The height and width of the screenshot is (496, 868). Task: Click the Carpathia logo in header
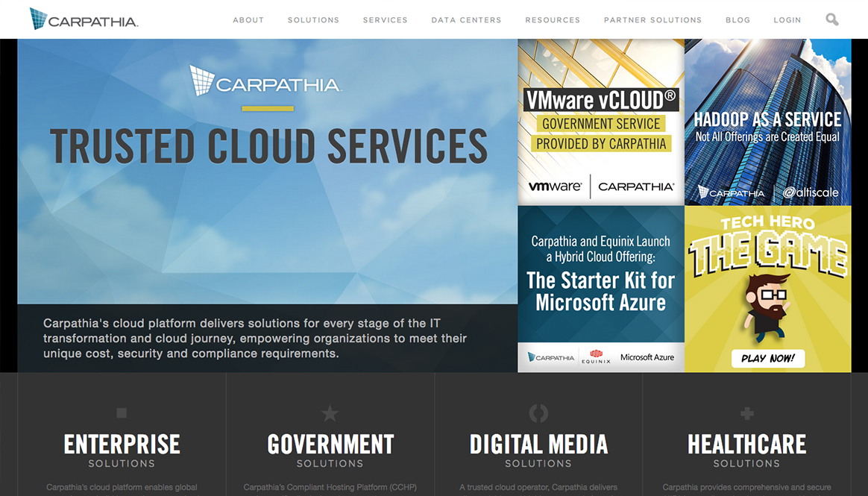(84, 19)
